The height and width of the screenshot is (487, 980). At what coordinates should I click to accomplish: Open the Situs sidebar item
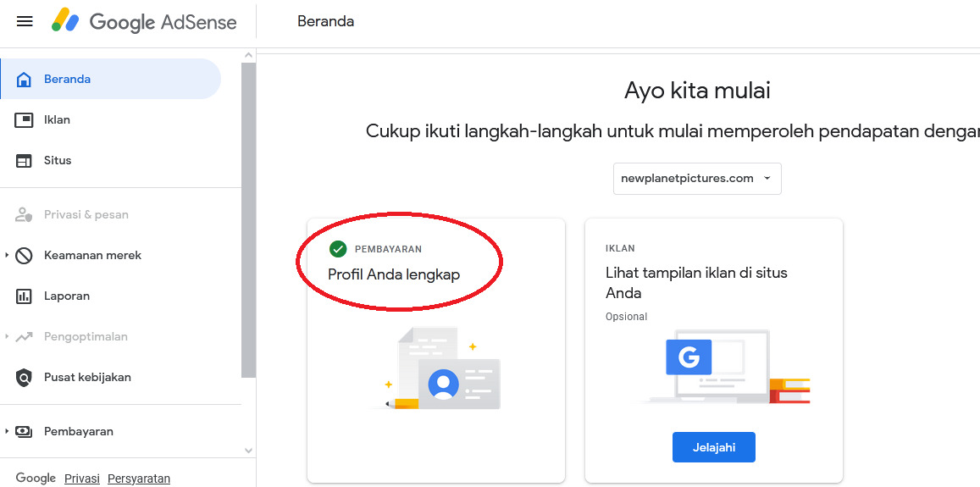[111, 161]
